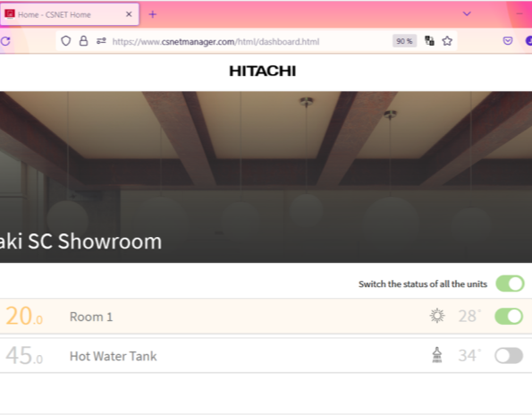Bookmark this page with the star icon
This screenshot has width=532, height=415.
[x=447, y=41]
